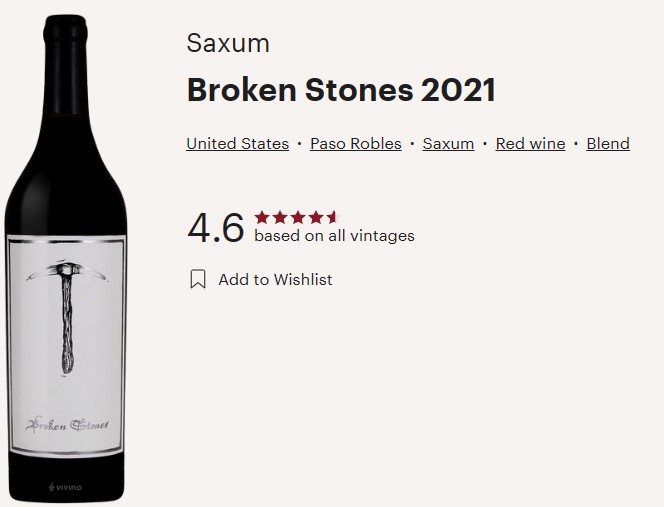Click the partially filled fifth star
The height and width of the screenshot is (507, 664).
(x=331, y=217)
